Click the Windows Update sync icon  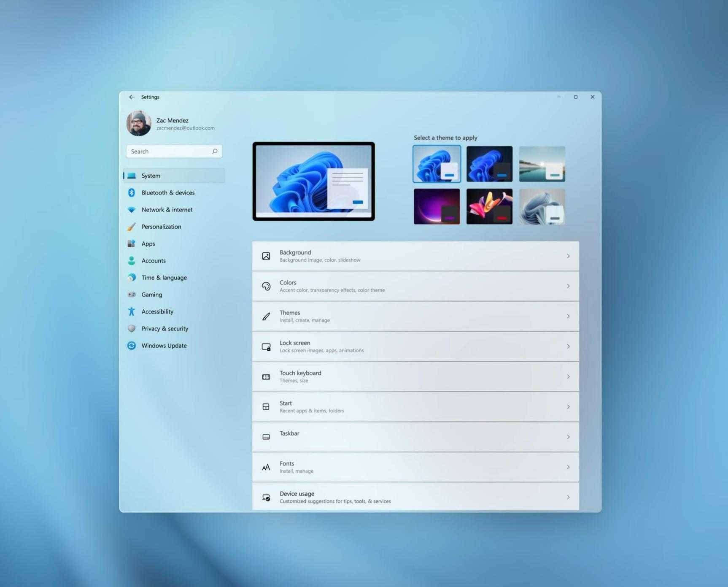(x=132, y=346)
